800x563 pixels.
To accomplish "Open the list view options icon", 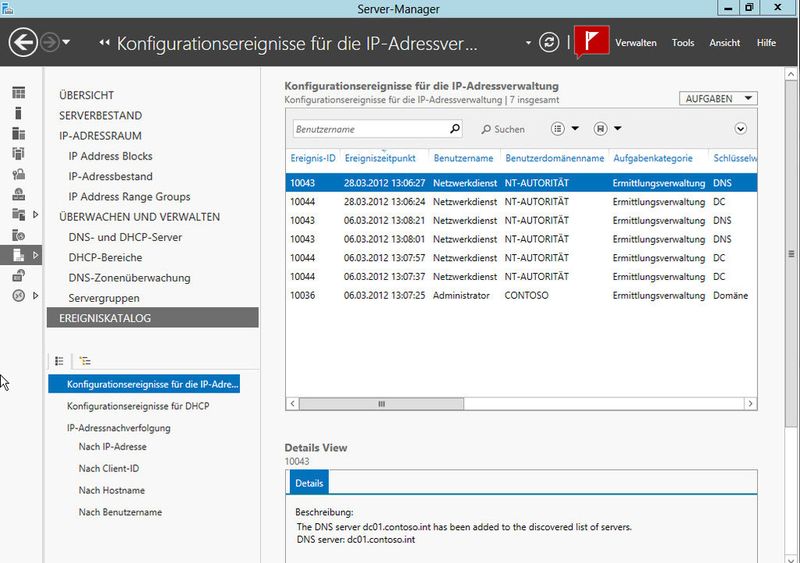I will point(558,129).
